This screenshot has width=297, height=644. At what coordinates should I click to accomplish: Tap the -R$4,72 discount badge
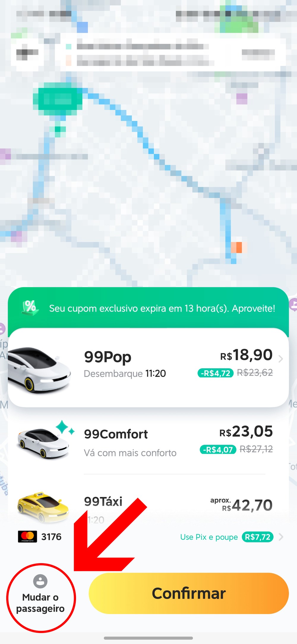[x=216, y=373]
